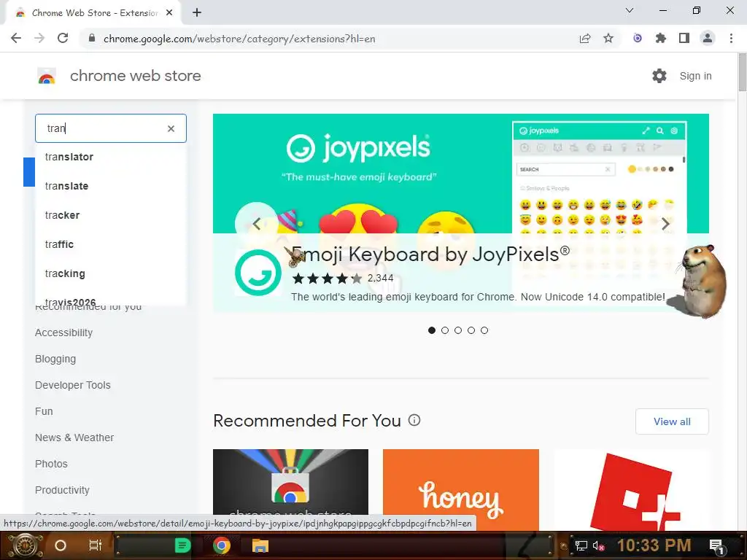747x560 pixels.
Task: Open Windows Start button
Action: coord(25,545)
